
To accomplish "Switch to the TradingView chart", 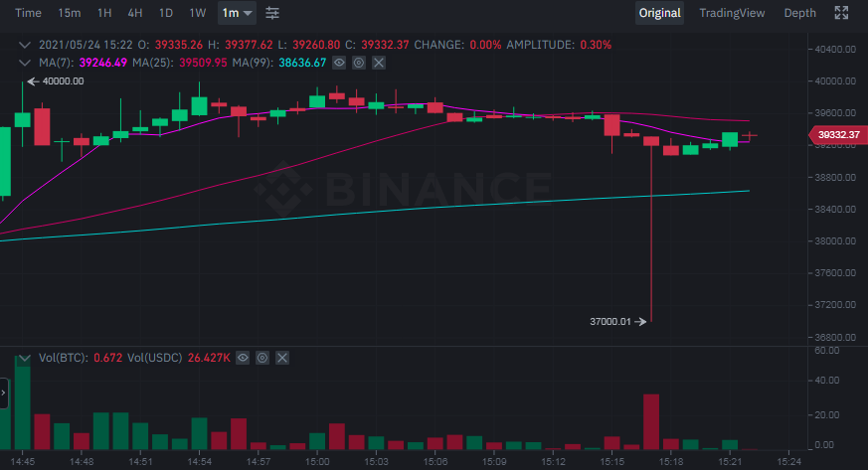I will 732,13.
